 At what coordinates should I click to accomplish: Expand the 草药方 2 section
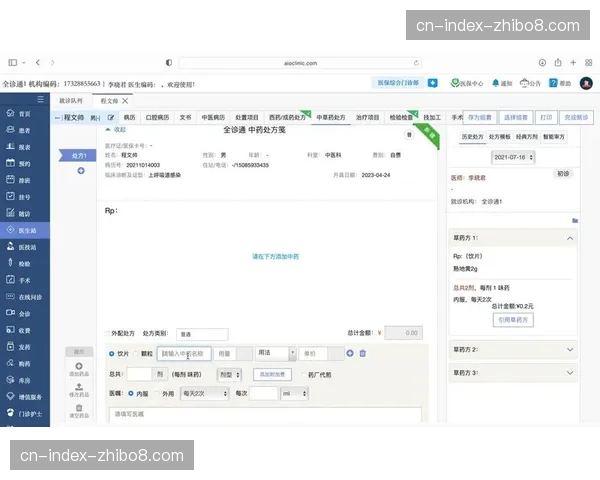click(570, 349)
